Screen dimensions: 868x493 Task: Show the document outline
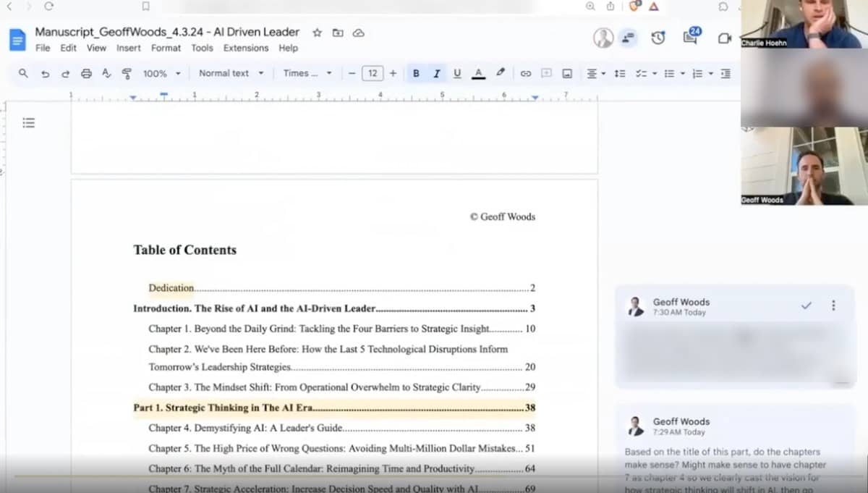point(29,122)
